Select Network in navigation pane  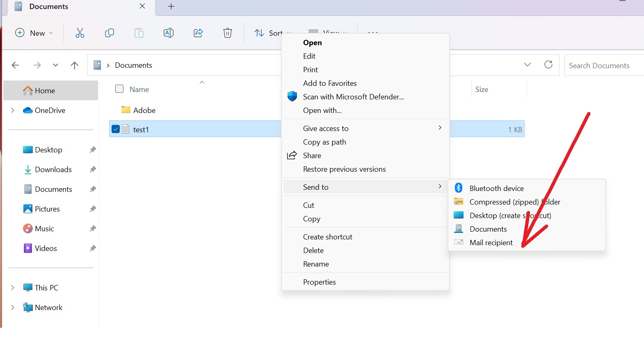48,307
